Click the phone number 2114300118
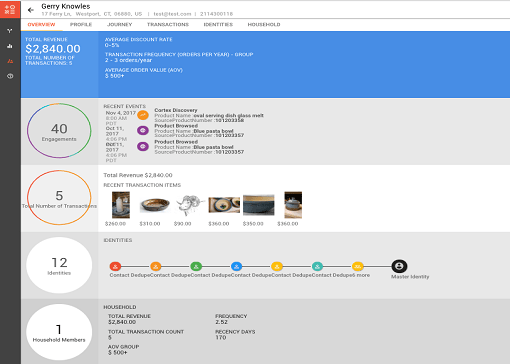 click(216, 14)
